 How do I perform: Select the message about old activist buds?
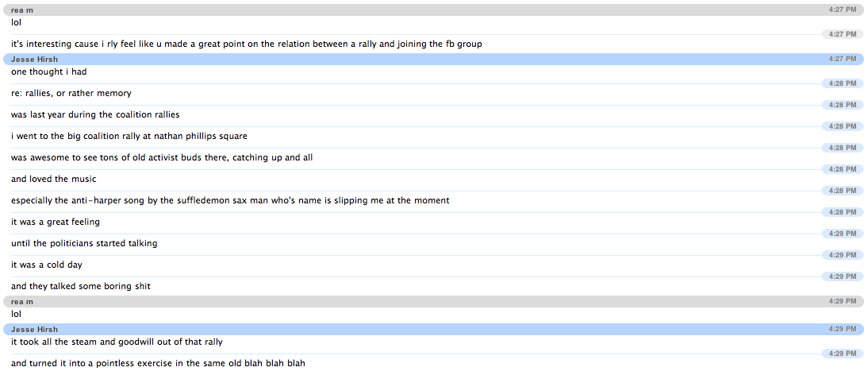[x=161, y=157]
